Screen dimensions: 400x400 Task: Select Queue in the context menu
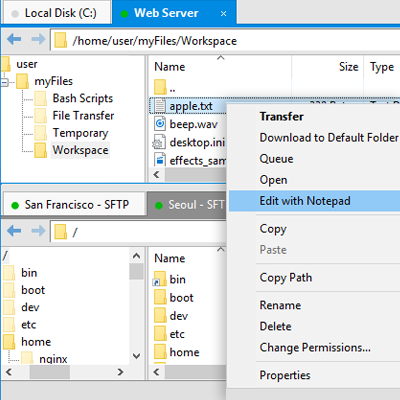(276, 159)
